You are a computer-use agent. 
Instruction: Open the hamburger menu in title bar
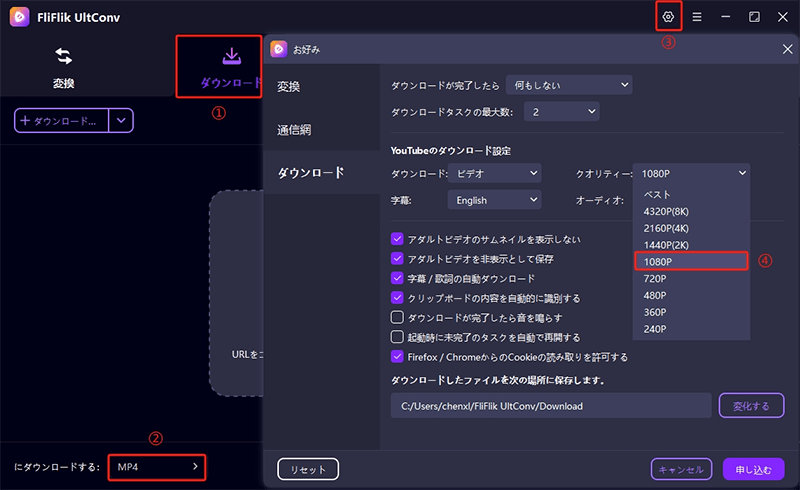[x=696, y=17]
